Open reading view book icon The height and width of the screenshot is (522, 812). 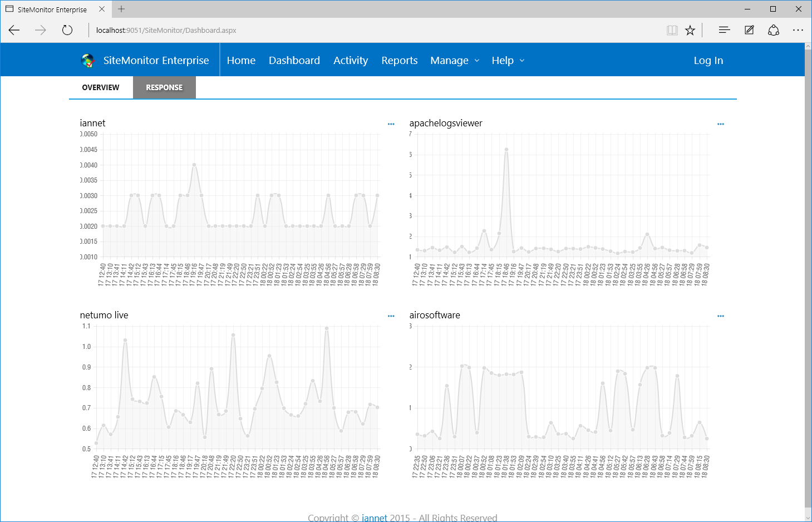tap(672, 30)
